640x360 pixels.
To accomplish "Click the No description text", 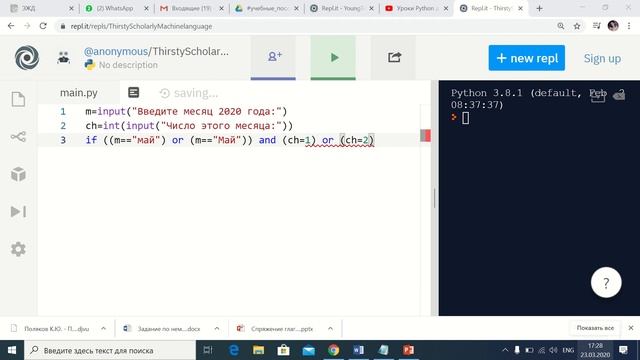I will tap(128, 65).
